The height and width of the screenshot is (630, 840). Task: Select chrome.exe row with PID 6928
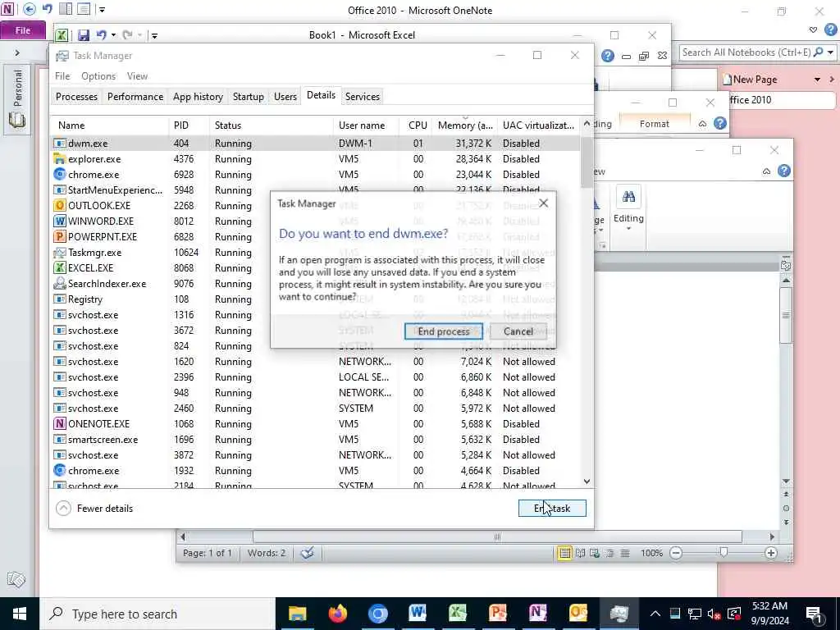pos(316,175)
